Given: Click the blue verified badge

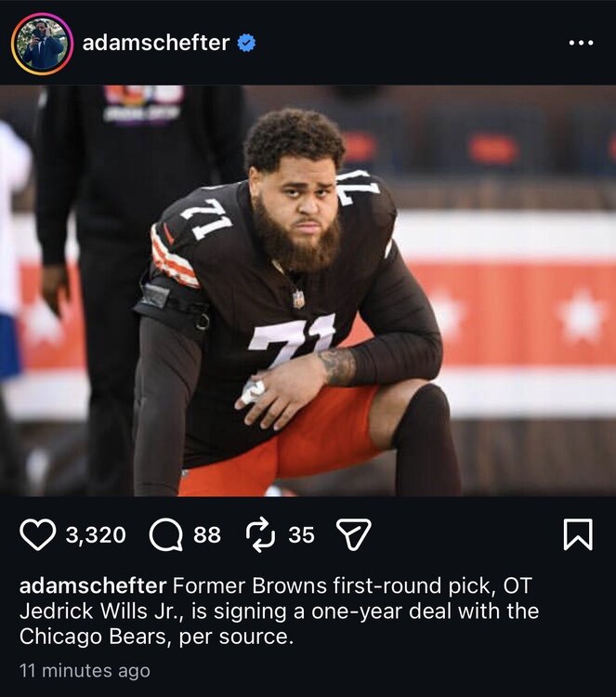Looking at the screenshot, I should [x=246, y=43].
